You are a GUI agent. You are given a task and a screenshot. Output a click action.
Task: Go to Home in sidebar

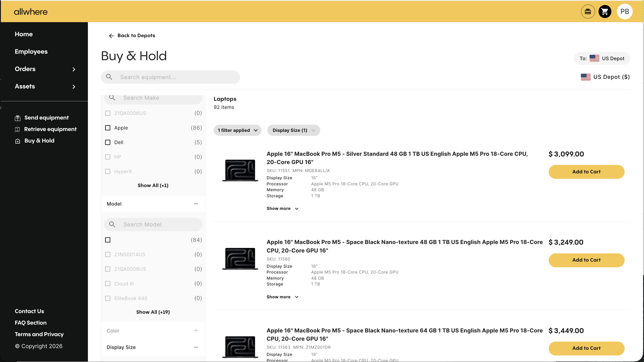click(24, 34)
